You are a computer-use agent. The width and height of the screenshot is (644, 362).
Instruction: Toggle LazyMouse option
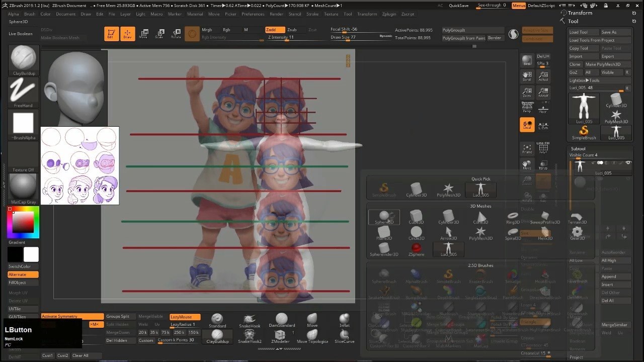click(x=185, y=317)
